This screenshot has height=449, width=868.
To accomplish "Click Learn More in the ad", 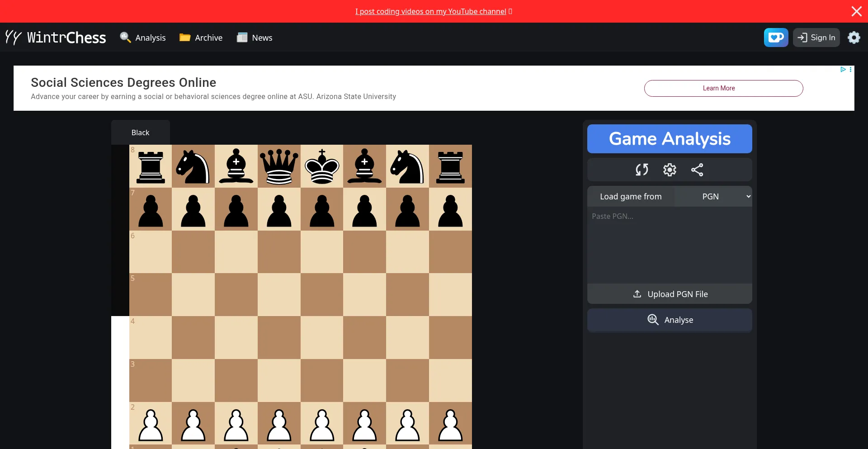I will (x=723, y=88).
